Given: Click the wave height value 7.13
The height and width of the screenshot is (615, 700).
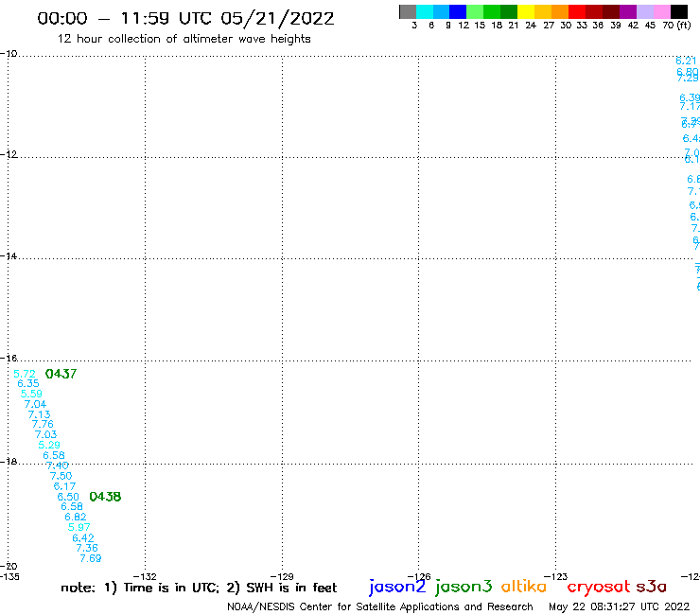Looking at the screenshot, I should coord(40,414).
